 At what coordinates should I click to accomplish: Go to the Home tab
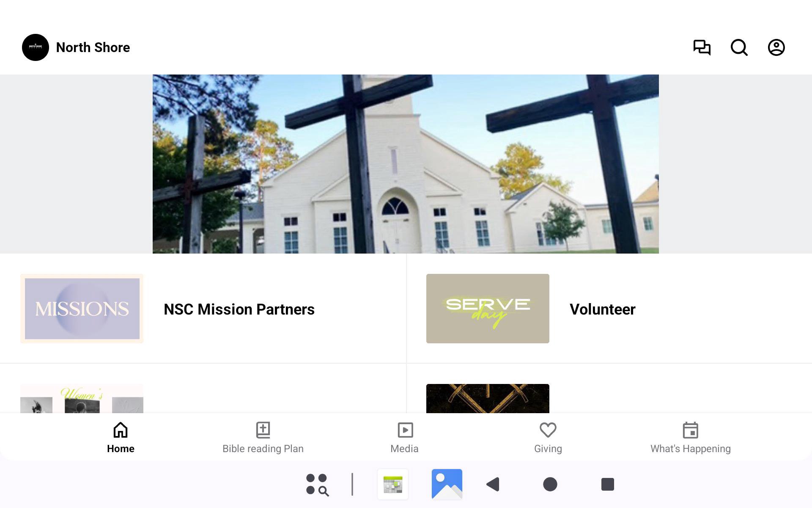coord(121,437)
